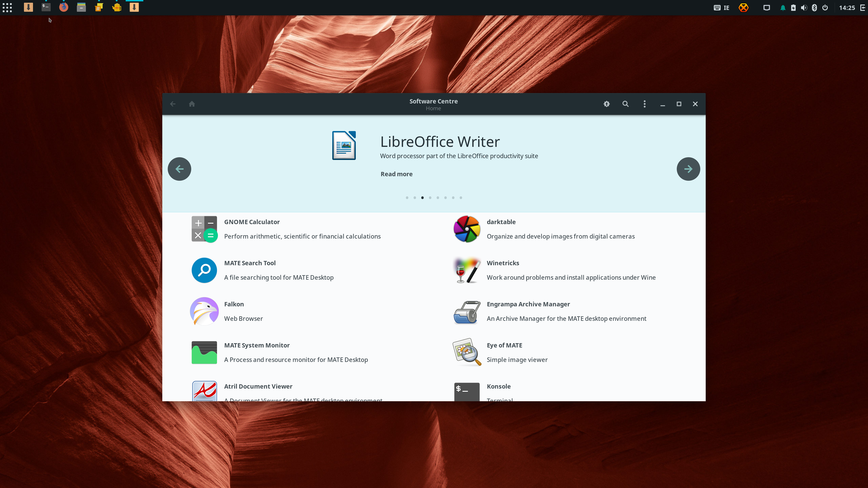The width and height of the screenshot is (868, 488).
Task: Click the darktable aperture icon
Action: (x=467, y=229)
